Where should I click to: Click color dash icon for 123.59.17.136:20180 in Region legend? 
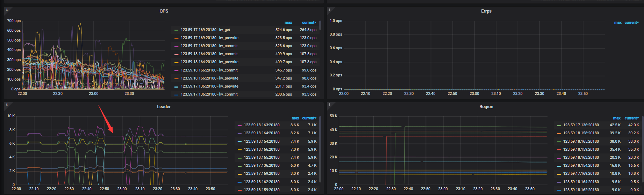pos(559,125)
